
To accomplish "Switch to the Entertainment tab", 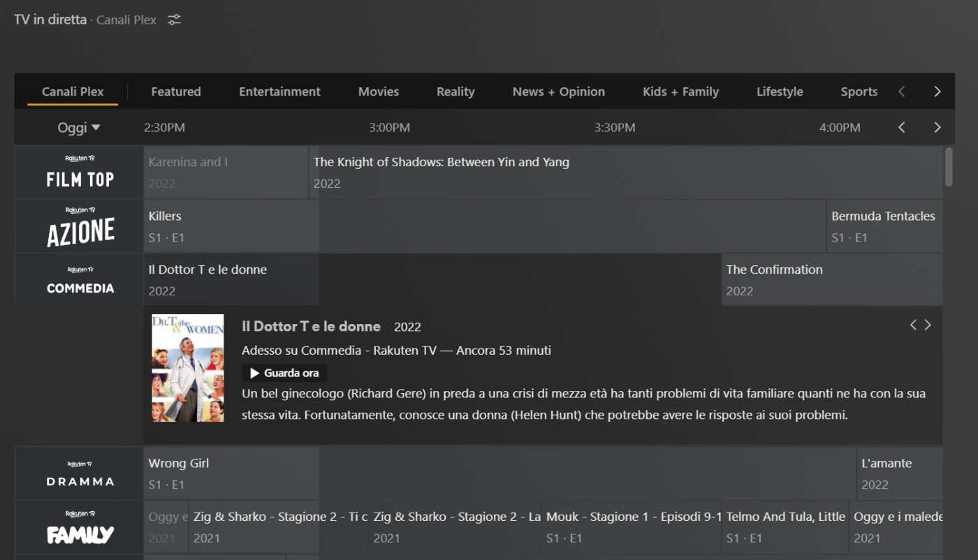I will (x=279, y=91).
